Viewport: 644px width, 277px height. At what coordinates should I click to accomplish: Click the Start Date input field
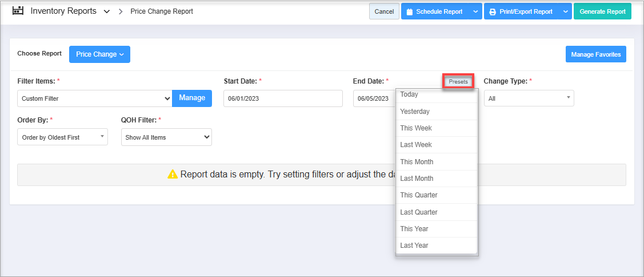pos(283,98)
